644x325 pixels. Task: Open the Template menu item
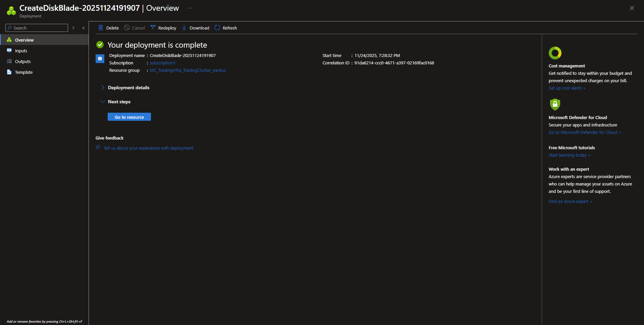click(24, 72)
